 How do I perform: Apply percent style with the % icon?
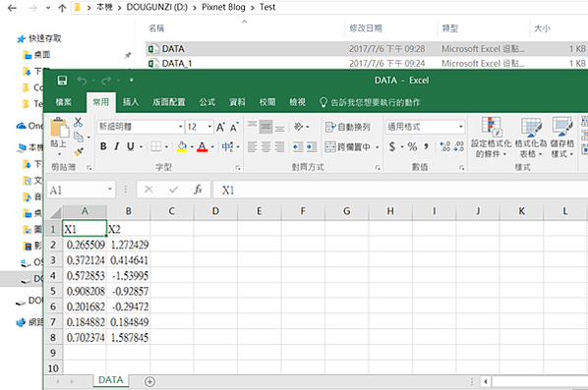412,146
